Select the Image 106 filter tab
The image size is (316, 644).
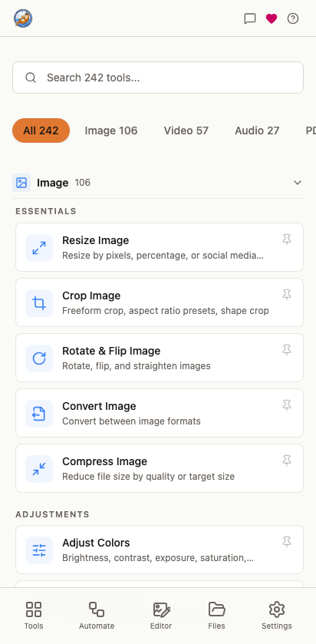click(110, 130)
